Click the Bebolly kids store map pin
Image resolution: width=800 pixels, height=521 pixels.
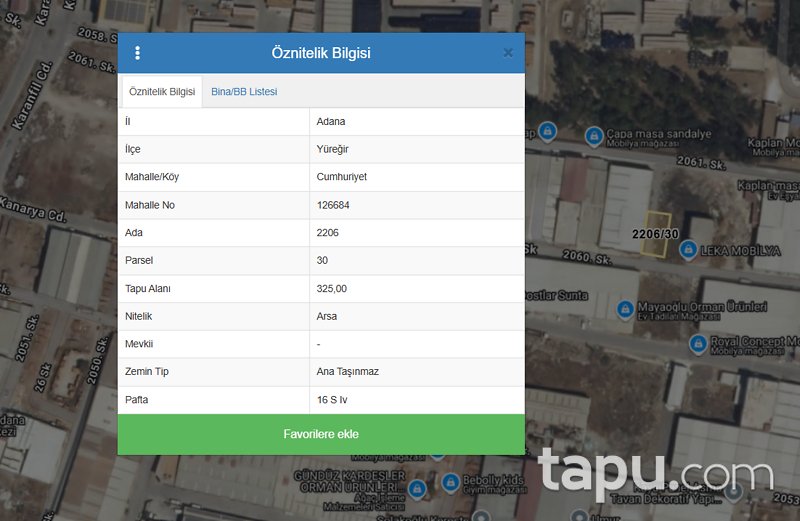(x=451, y=482)
